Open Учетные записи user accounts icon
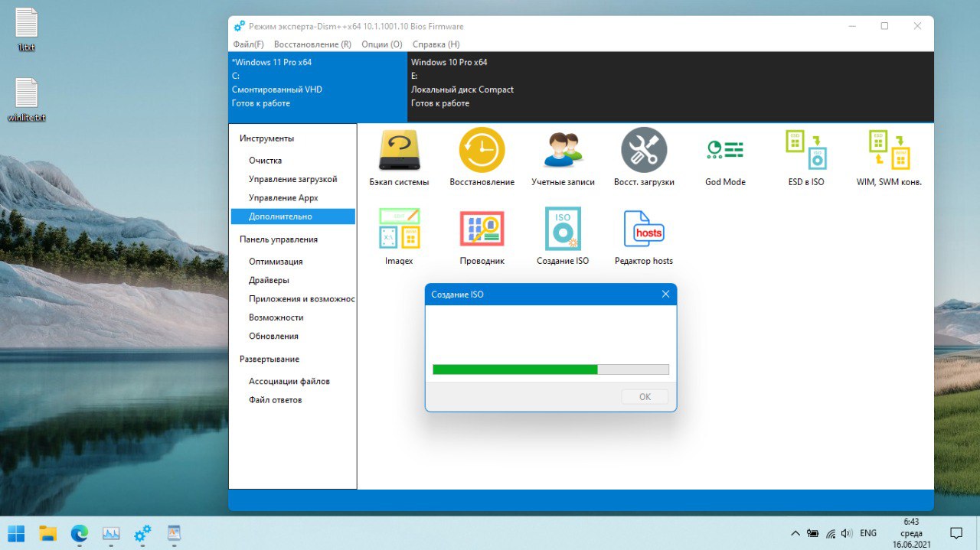The height and width of the screenshot is (550, 980). point(563,150)
